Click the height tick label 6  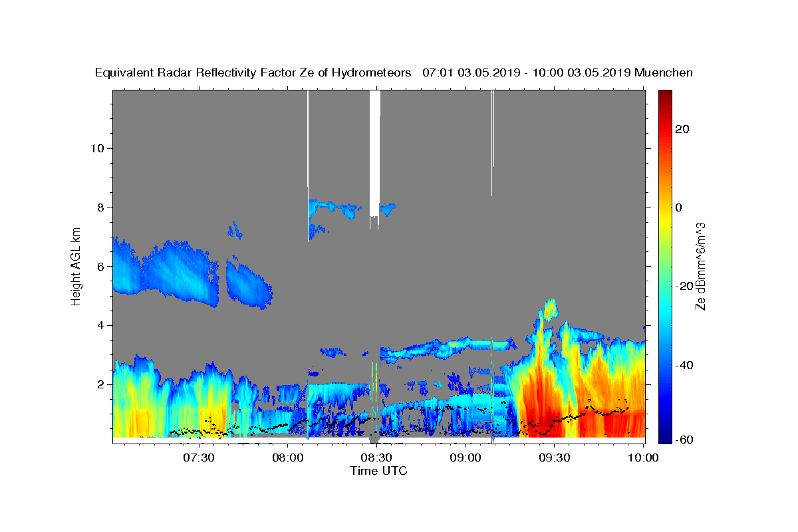pyautogui.click(x=100, y=266)
